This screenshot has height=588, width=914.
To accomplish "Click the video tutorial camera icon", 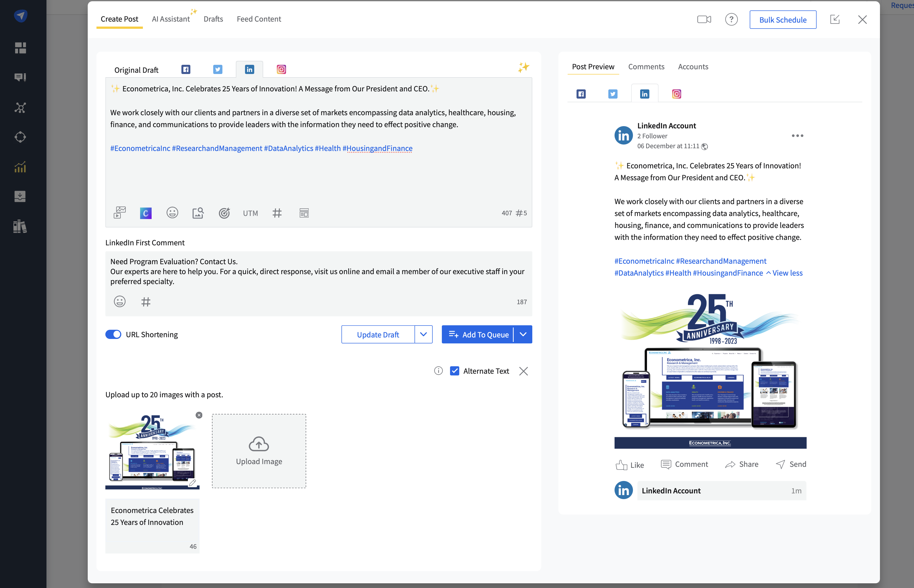I will coord(704,19).
